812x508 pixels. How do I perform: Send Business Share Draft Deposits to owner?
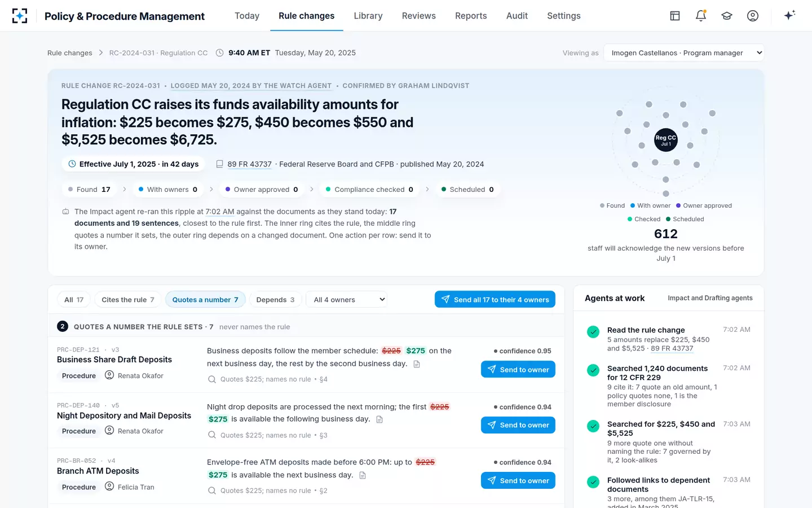click(x=518, y=370)
